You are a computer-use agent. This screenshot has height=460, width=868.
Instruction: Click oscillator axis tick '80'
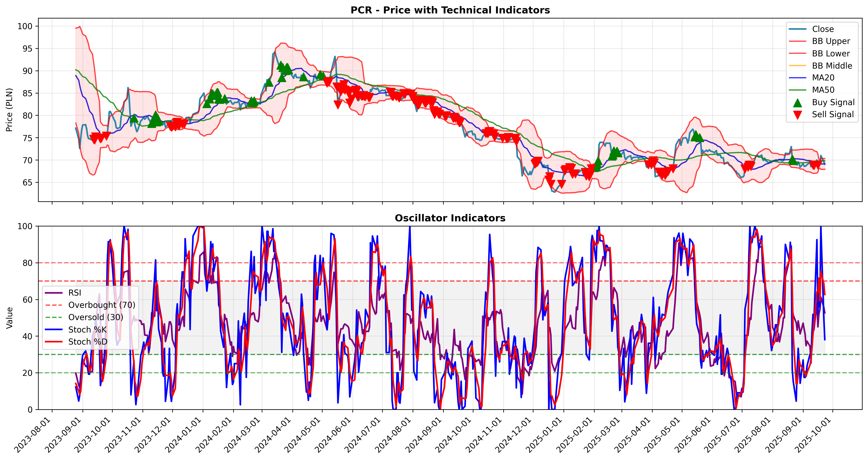click(x=27, y=263)
